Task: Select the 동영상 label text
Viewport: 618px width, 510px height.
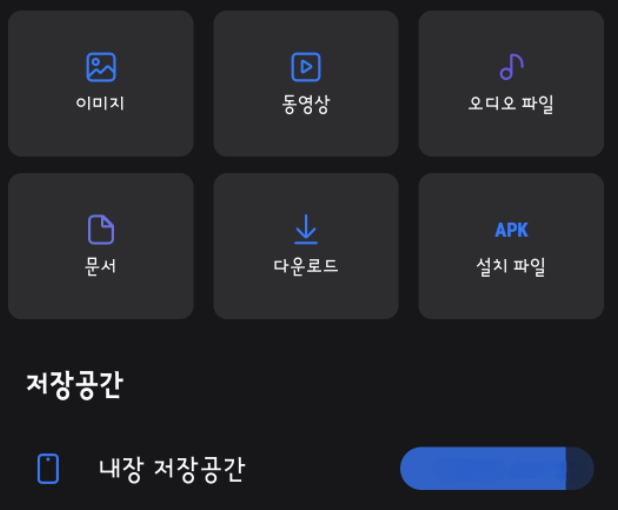Action: click(306, 104)
